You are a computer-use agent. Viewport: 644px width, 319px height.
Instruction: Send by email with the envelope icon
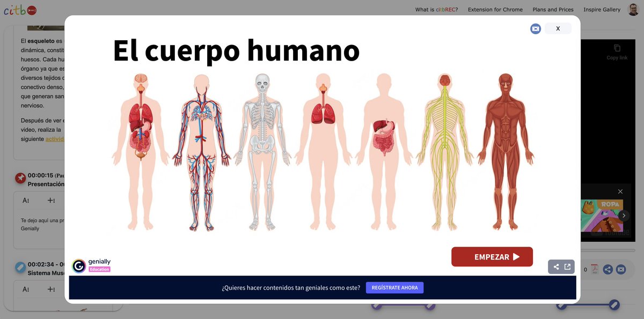(x=621, y=270)
